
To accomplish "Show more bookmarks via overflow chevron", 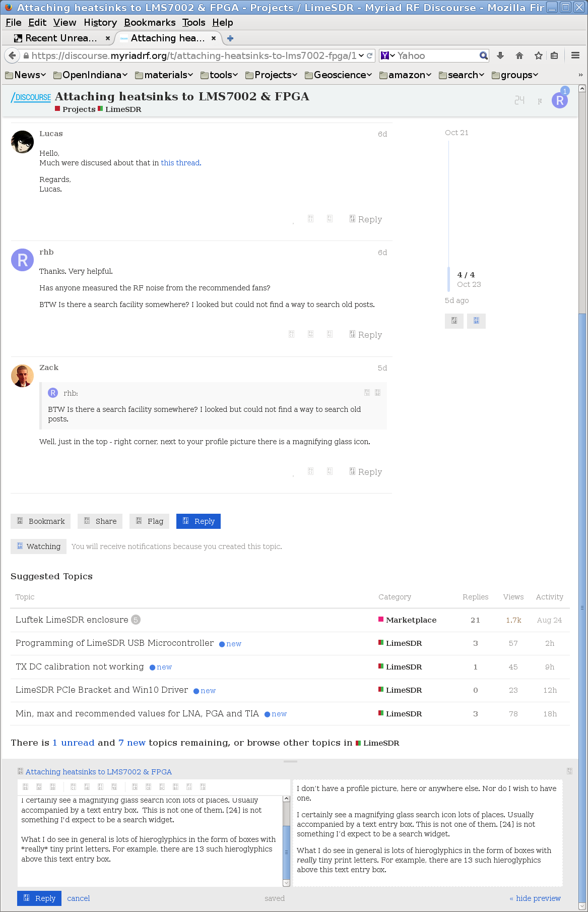I will (580, 75).
